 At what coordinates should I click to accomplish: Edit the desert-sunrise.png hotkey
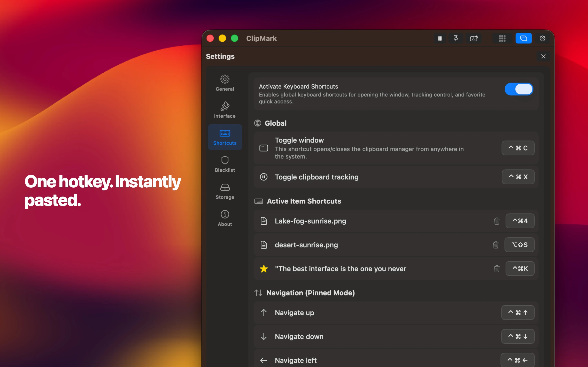(519, 245)
